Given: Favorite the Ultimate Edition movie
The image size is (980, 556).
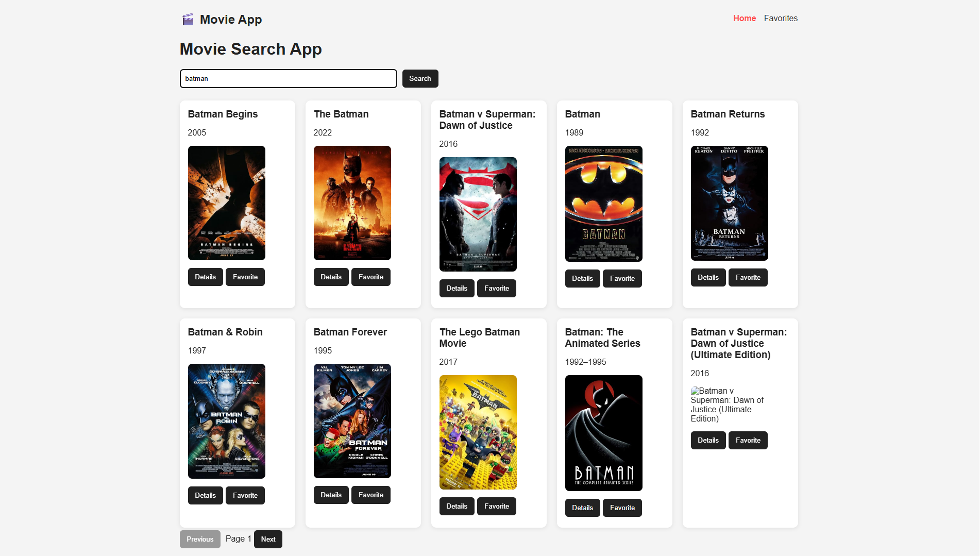Looking at the screenshot, I should (x=748, y=441).
